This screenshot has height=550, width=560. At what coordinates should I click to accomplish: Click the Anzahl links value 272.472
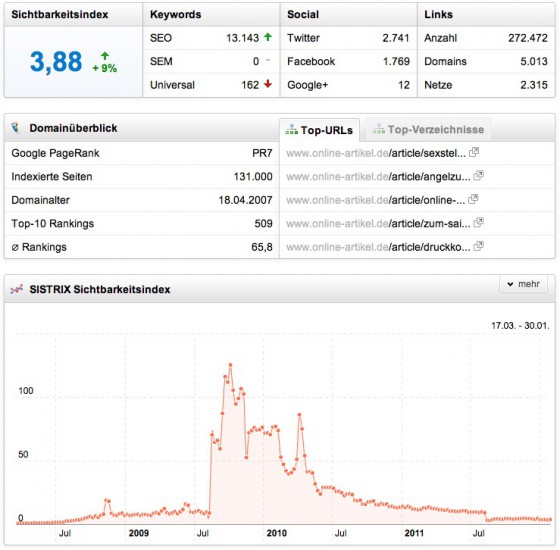528,38
